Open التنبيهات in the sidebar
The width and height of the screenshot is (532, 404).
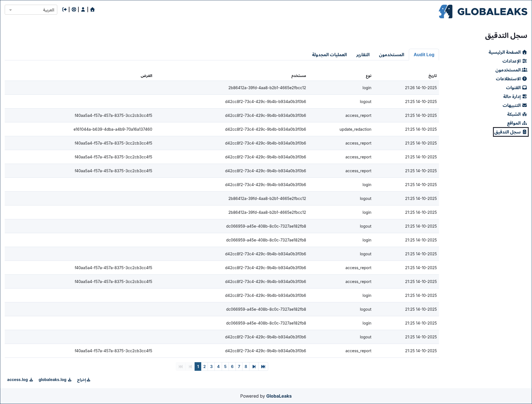tap(515, 105)
